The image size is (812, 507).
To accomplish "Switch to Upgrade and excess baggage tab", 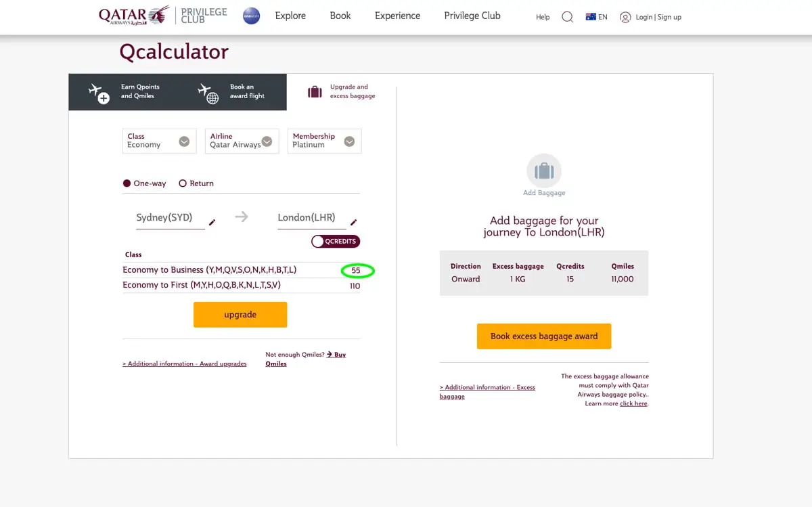I will [342, 92].
